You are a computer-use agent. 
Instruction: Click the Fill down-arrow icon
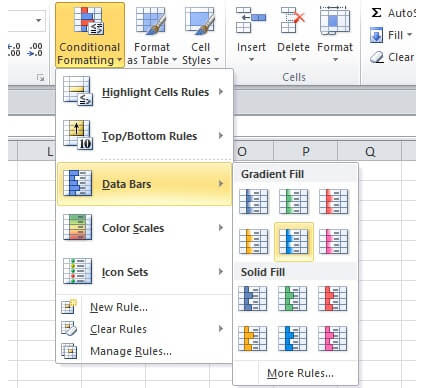(x=377, y=35)
